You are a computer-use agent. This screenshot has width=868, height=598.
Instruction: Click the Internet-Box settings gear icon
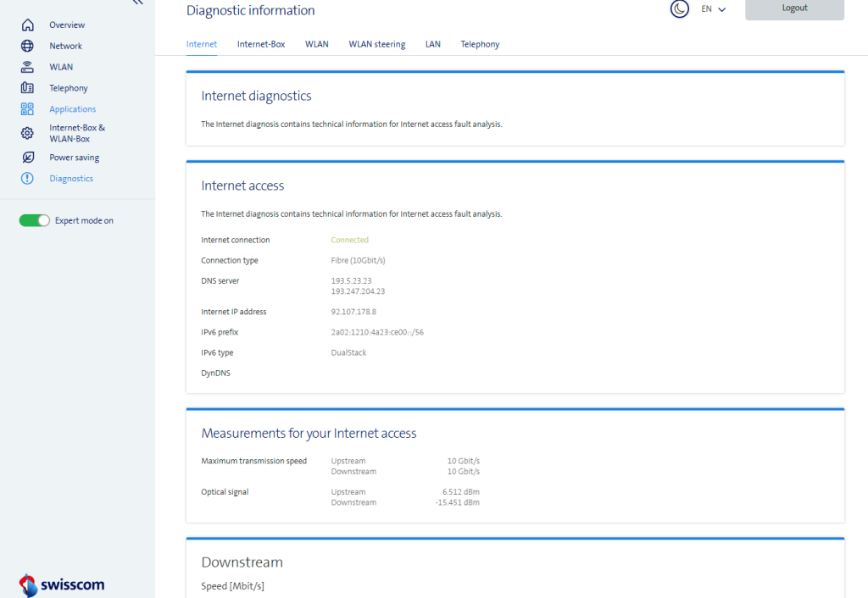pos(27,133)
